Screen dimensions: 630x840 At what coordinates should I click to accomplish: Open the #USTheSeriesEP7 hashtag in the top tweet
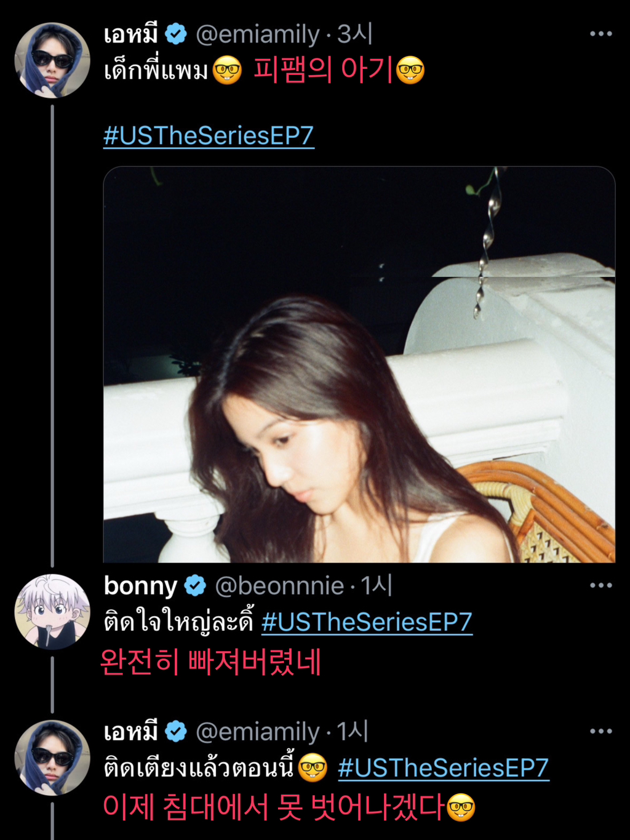coord(209,136)
